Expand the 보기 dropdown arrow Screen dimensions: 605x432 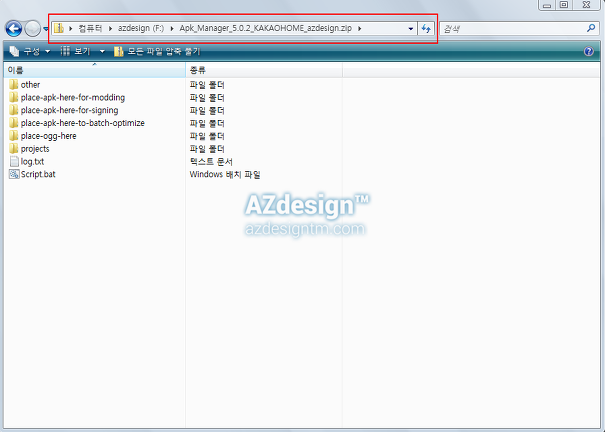tap(102, 51)
